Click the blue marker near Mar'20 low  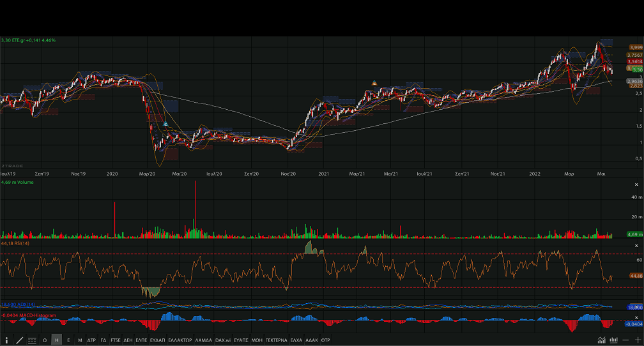pos(165,124)
